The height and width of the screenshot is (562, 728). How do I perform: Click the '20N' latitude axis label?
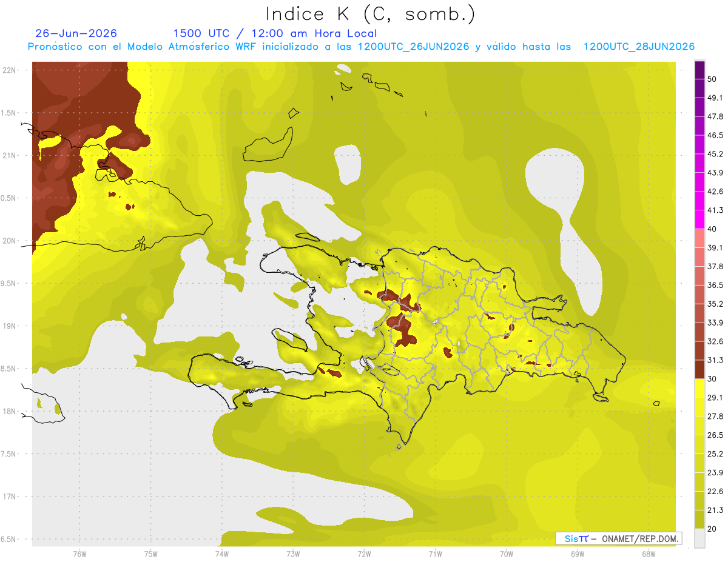point(10,241)
